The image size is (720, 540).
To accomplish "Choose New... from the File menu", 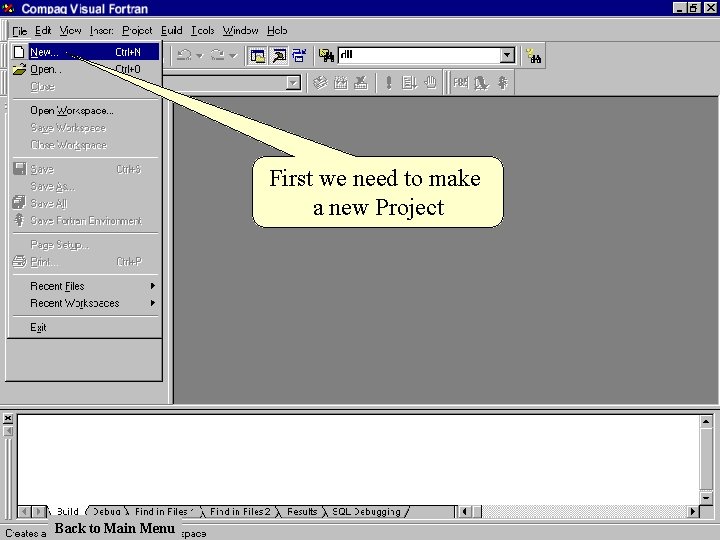I will pyautogui.click(x=85, y=52).
